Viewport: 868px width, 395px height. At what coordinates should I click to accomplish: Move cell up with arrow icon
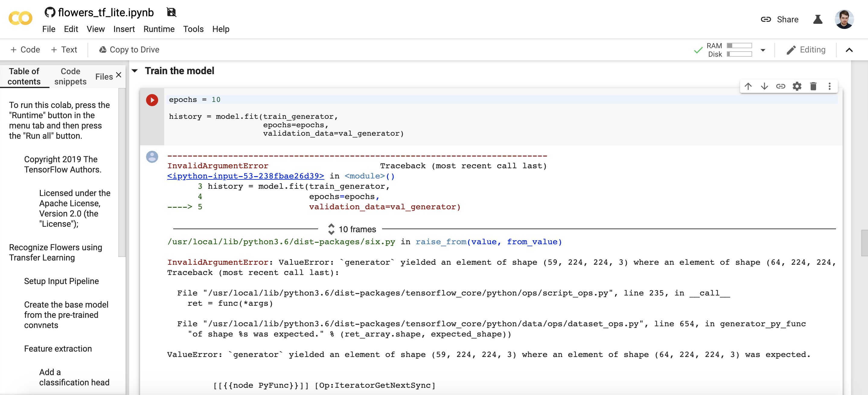coord(748,86)
